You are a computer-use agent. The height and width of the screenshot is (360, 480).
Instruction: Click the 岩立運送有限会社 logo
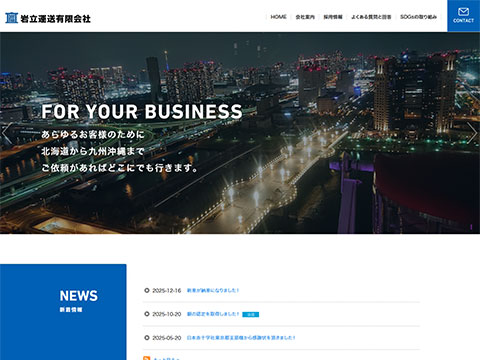[48, 18]
